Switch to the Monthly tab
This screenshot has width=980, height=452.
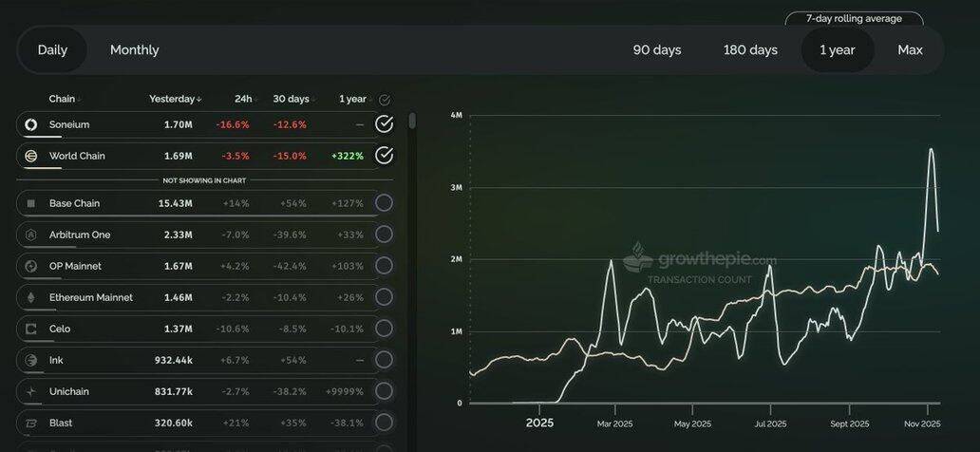pos(135,50)
